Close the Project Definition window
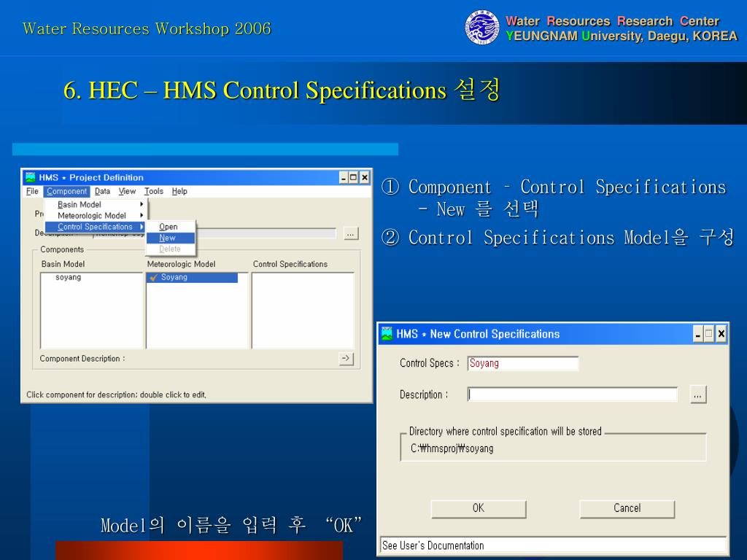Image resolution: width=747 pixels, height=560 pixels. [x=365, y=178]
